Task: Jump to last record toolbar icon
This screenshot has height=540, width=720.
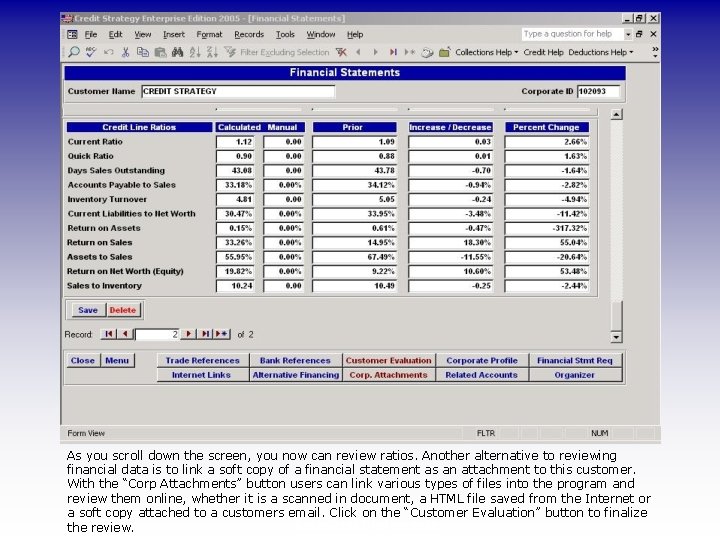Action: pos(393,52)
